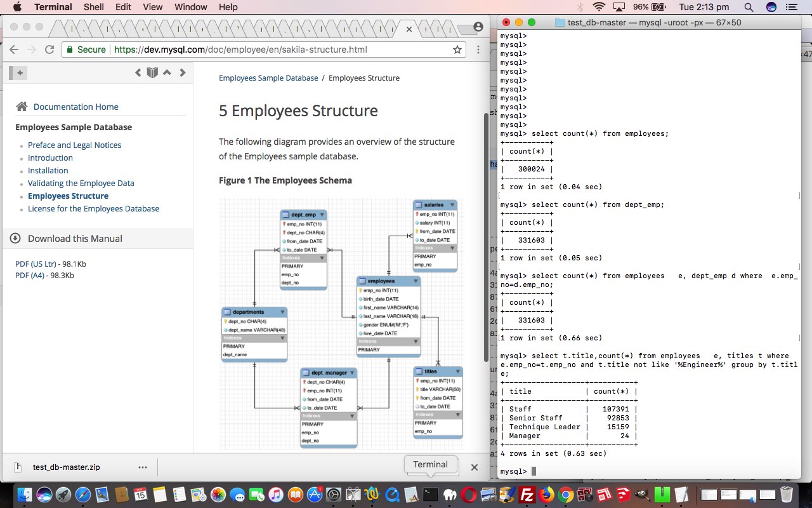
Task: Open the Introduction sidebar link
Action: [x=50, y=157]
